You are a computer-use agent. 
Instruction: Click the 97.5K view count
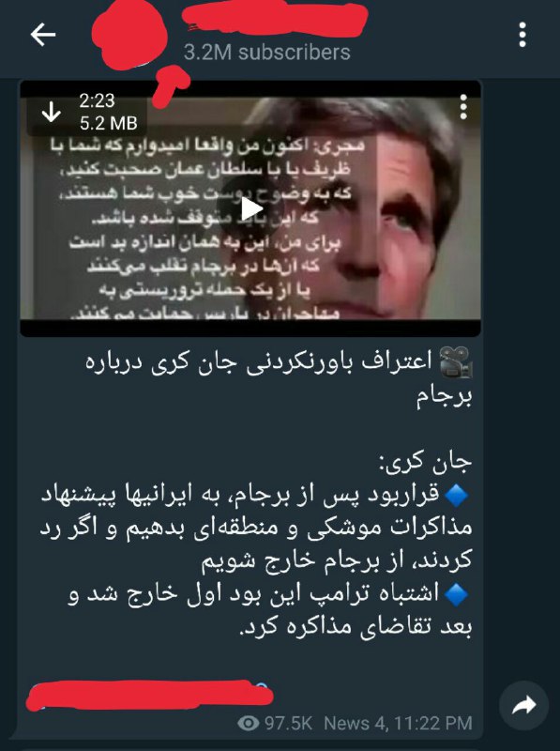click(x=288, y=723)
